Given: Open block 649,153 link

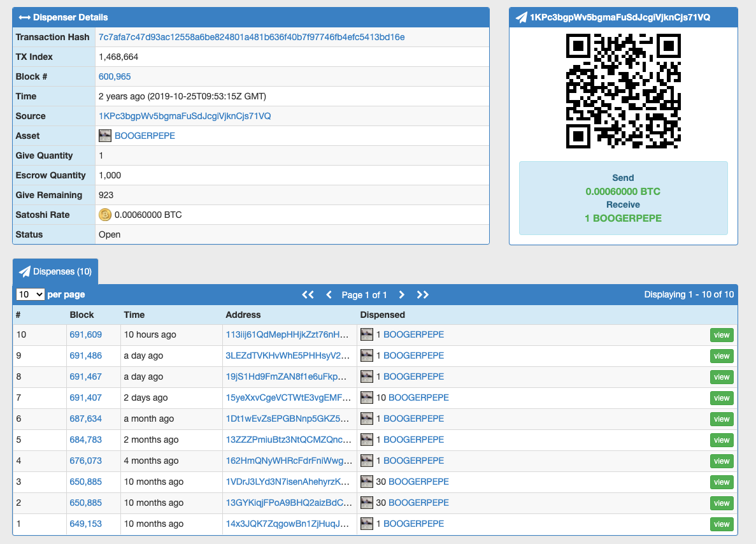Looking at the screenshot, I should pyautogui.click(x=86, y=524).
